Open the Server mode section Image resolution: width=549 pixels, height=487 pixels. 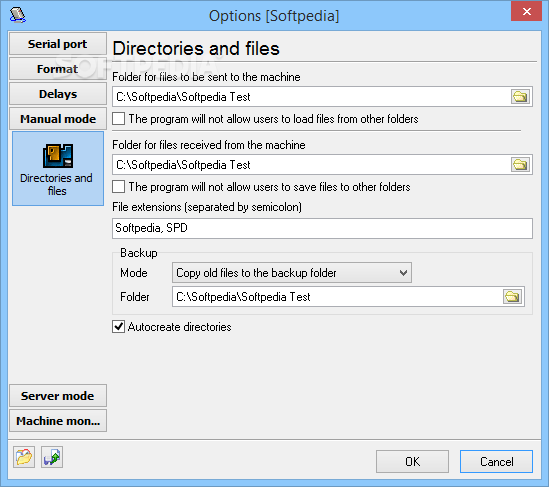(58, 396)
